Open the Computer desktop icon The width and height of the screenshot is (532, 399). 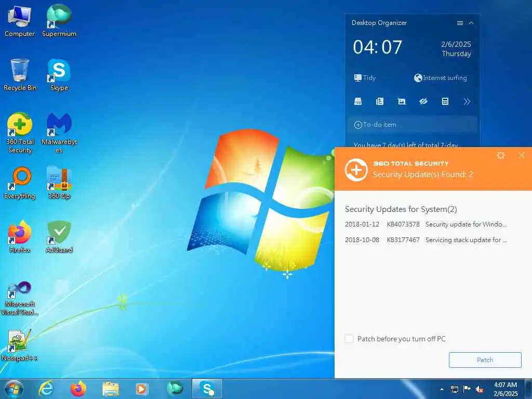(x=20, y=21)
